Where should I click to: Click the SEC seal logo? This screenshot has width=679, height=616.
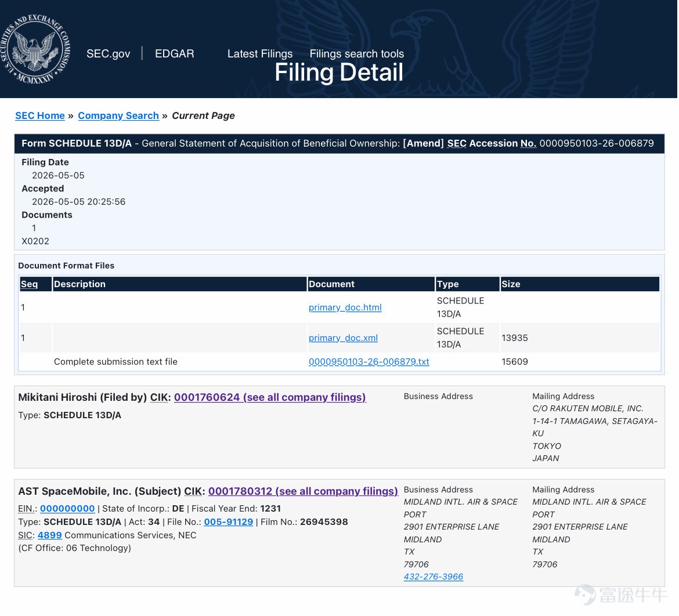click(x=35, y=49)
